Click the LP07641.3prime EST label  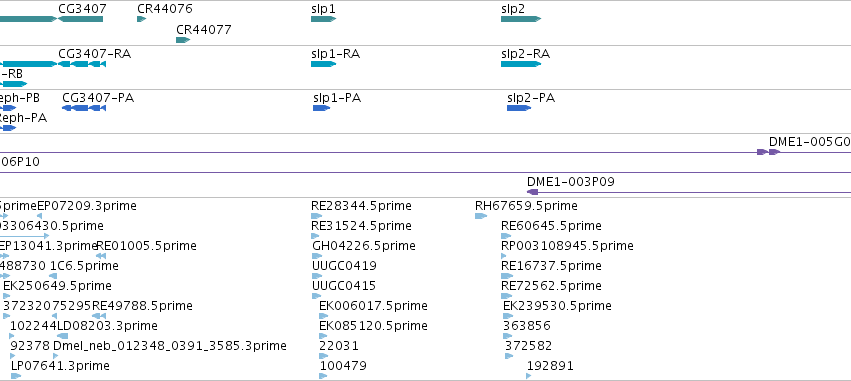tap(60, 366)
